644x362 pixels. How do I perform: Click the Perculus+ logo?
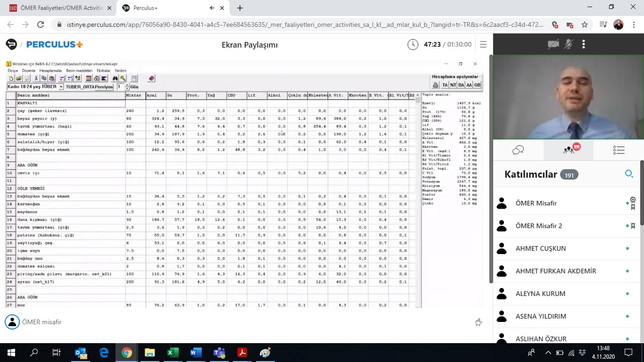54,44
